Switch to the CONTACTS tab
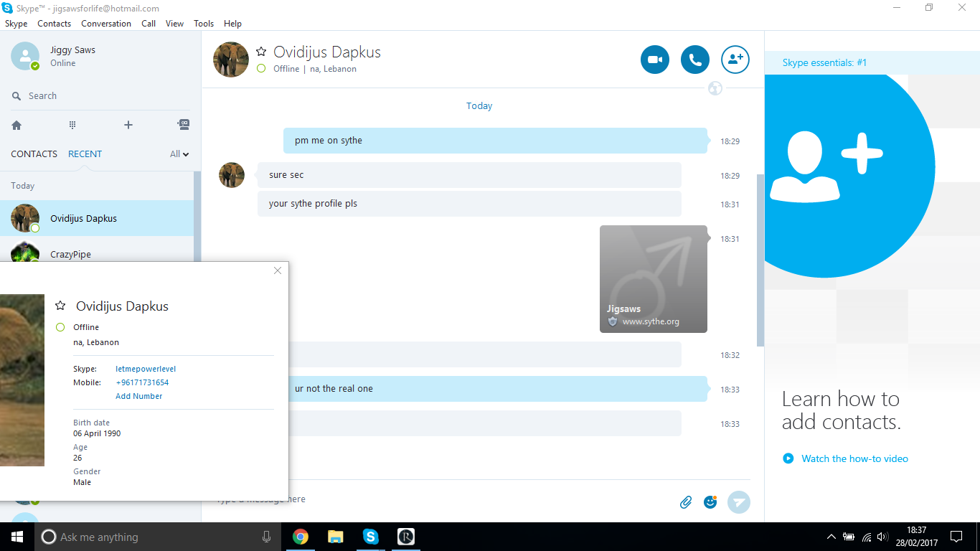Viewport: 980px width, 551px height. click(x=34, y=154)
